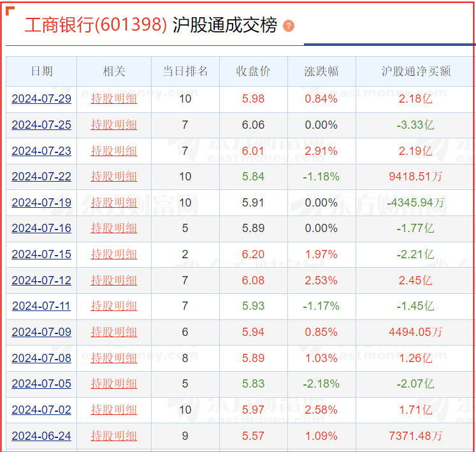Select closing price 5.98
Viewport: 476px width, 452px height.
[x=253, y=99]
